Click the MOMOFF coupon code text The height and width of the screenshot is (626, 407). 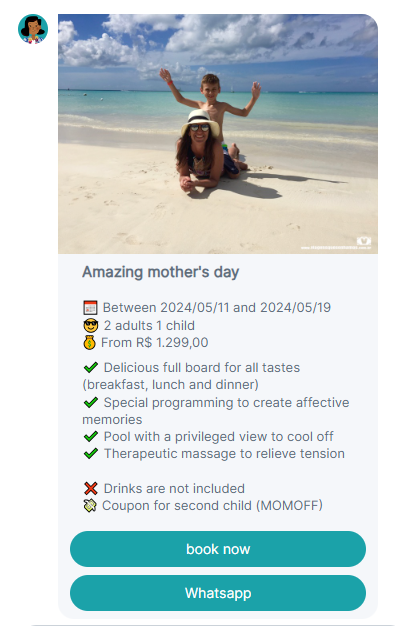coord(289,506)
